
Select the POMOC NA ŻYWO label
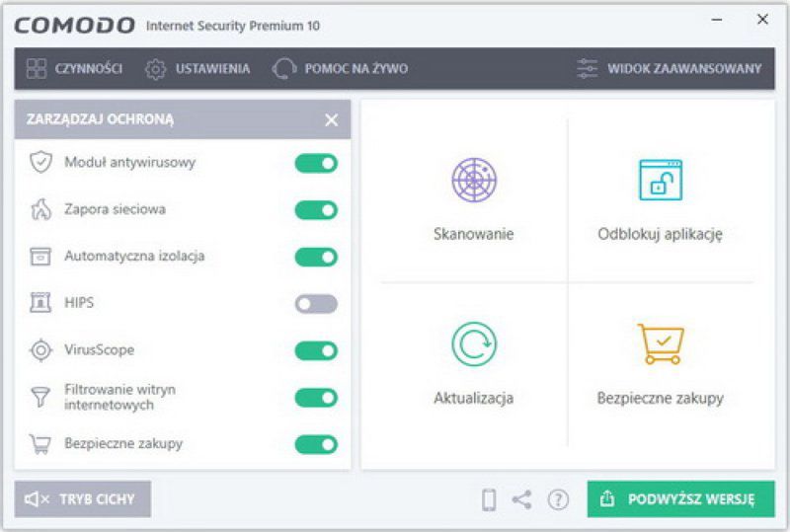point(356,69)
